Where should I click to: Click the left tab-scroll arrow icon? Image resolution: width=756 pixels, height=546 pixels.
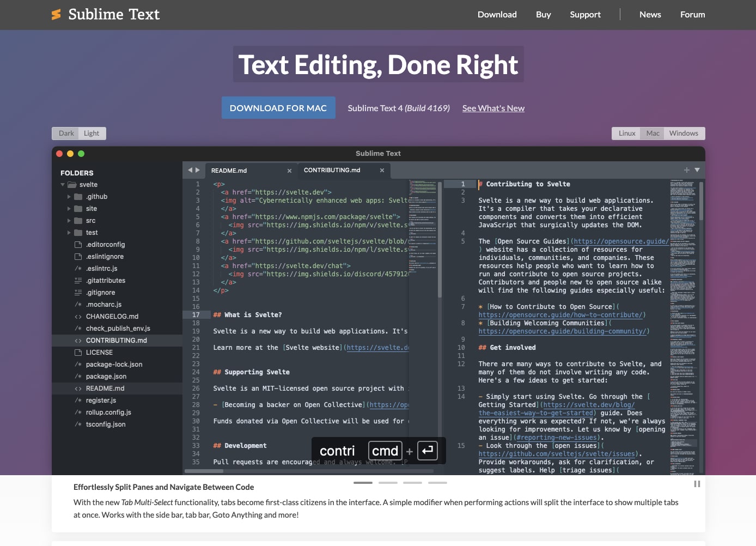(190, 170)
